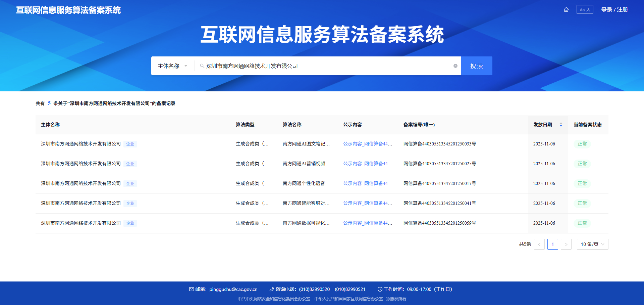Click the home icon in header
Viewport: 644px width, 305px height.
pyautogui.click(x=566, y=10)
